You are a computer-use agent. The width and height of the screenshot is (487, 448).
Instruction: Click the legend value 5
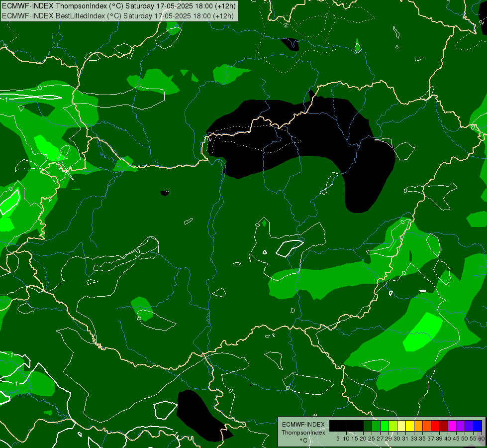tap(338, 439)
